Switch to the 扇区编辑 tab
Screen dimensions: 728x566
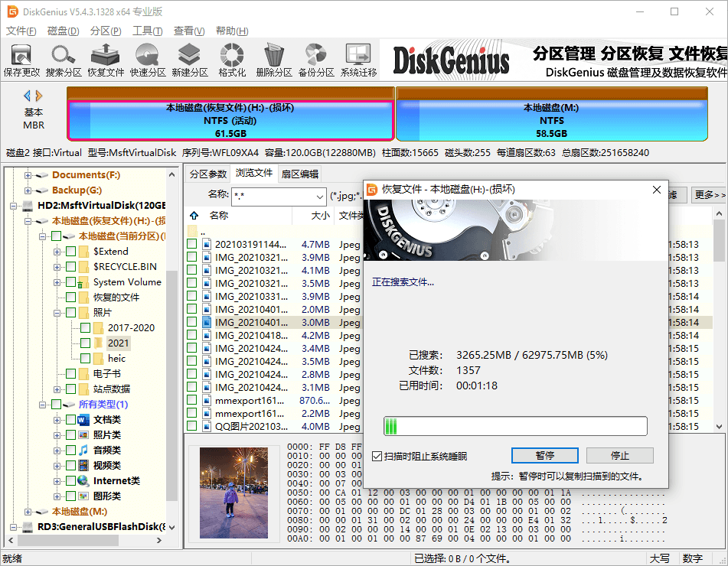tap(300, 174)
